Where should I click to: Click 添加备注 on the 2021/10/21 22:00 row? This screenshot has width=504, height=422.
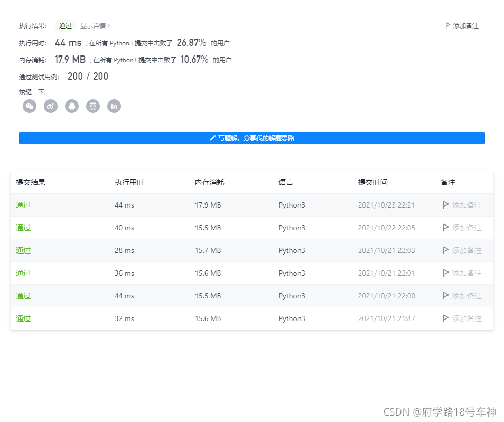(x=463, y=296)
